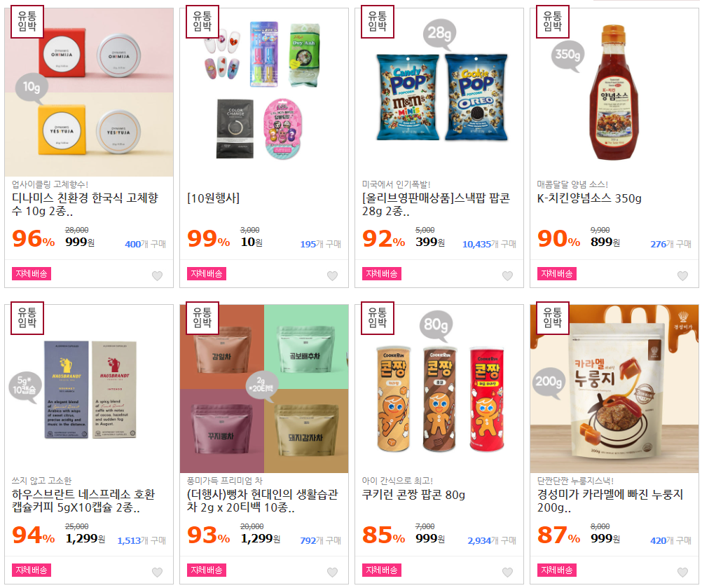
Task: Open K-치킨양념소스 350g title link
Action: click(x=589, y=198)
